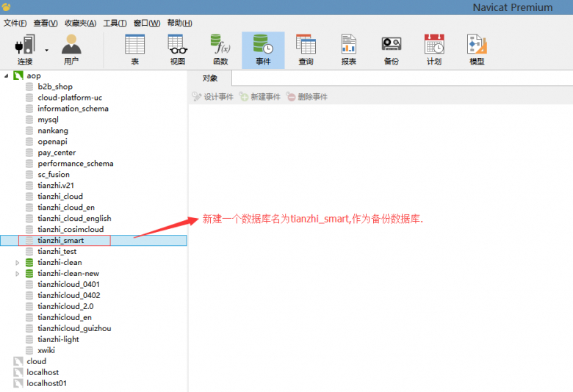The width and height of the screenshot is (573, 392).
Task: Switch to the 对象 tab
Action: coord(210,79)
